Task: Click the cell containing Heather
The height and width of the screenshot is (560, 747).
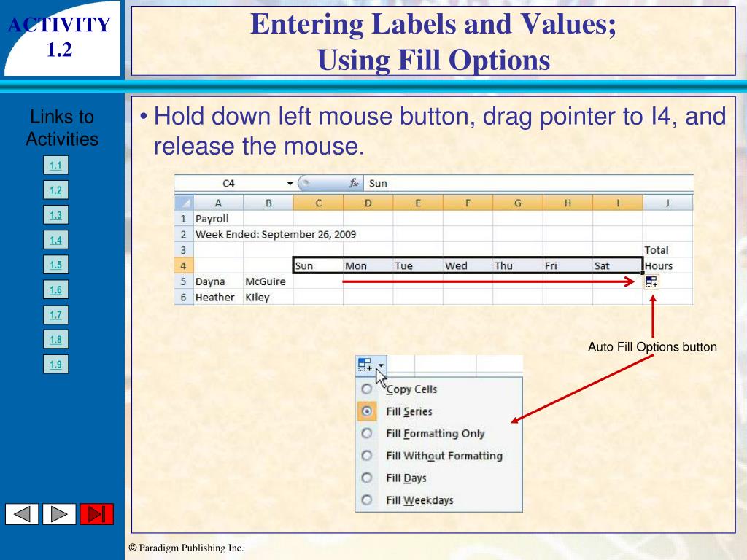Action: (x=218, y=297)
